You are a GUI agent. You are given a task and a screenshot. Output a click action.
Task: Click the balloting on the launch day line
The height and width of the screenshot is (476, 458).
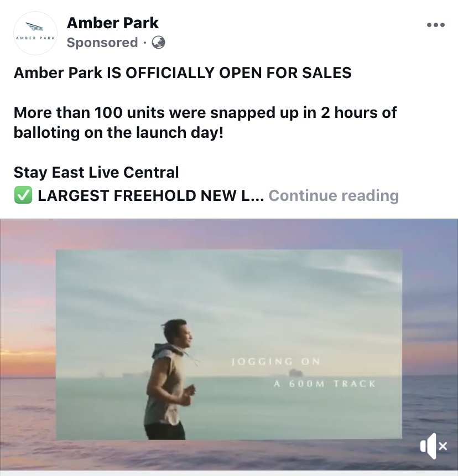118,133
